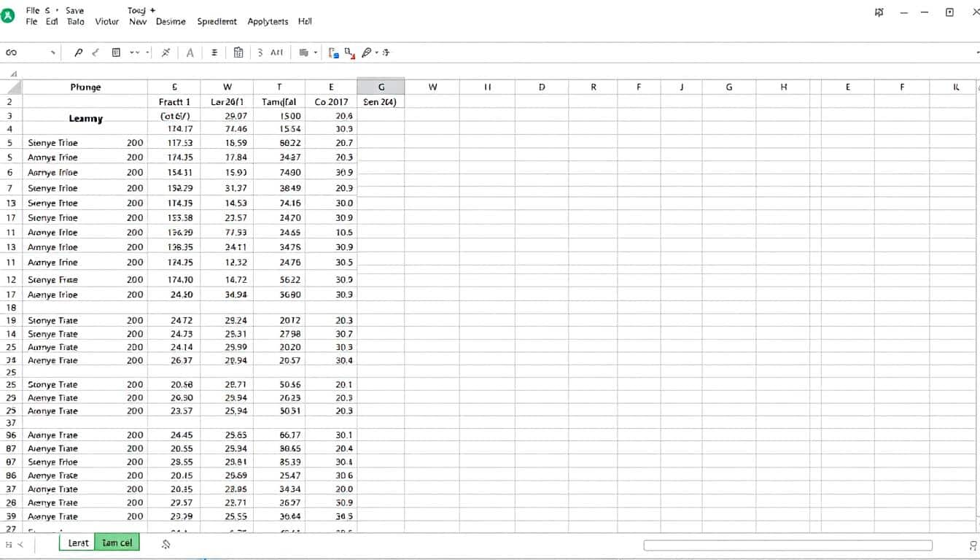980x560 pixels.
Task: Click the red-accented delete cell icon
Action: (x=349, y=52)
